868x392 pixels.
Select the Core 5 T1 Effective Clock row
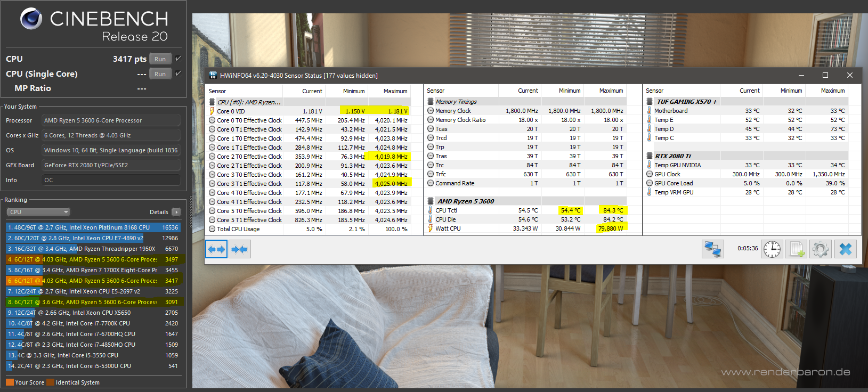click(x=309, y=220)
